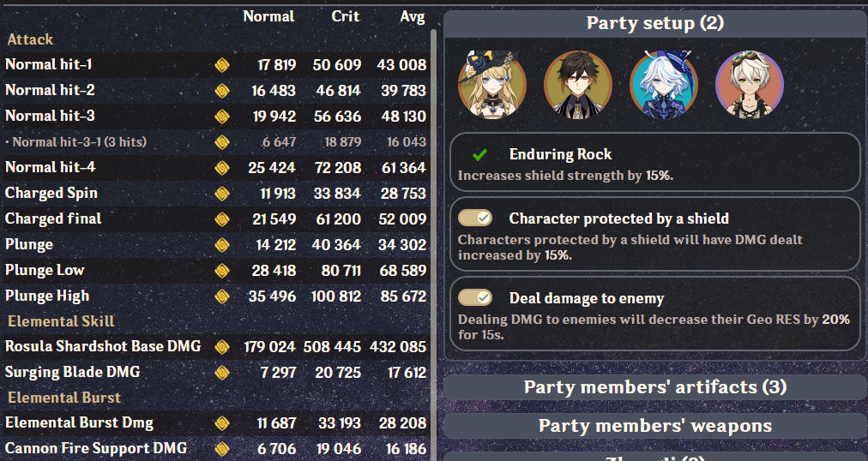Click the Geo icon beside Plunge High
868x461 pixels.
(221, 296)
